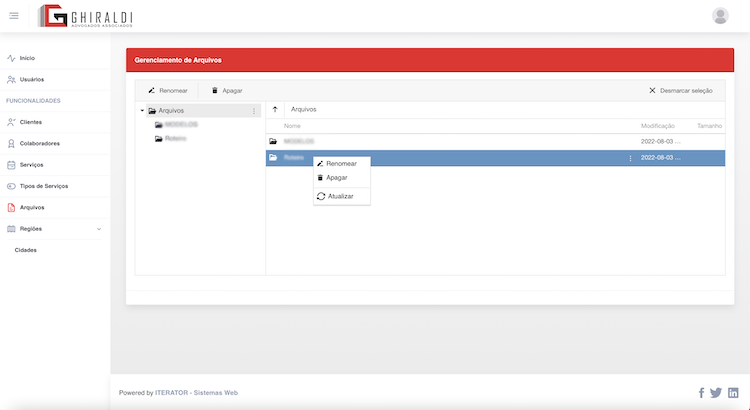
Task: Collapse the Arquivos tree root arrow
Action: point(142,111)
